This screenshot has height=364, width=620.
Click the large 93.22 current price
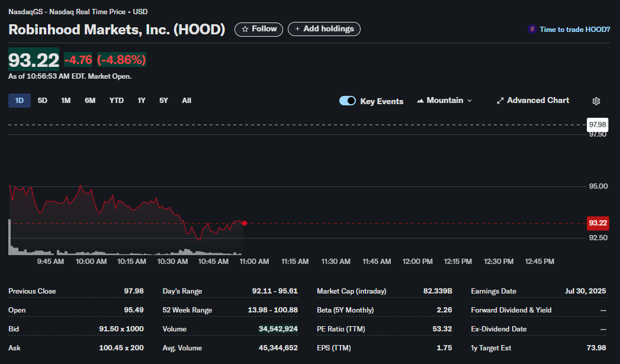point(34,60)
